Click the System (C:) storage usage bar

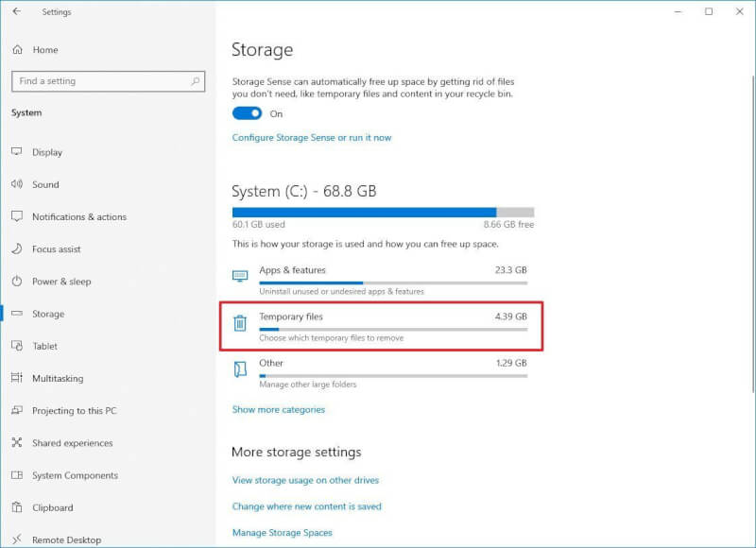tap(384, 213)
